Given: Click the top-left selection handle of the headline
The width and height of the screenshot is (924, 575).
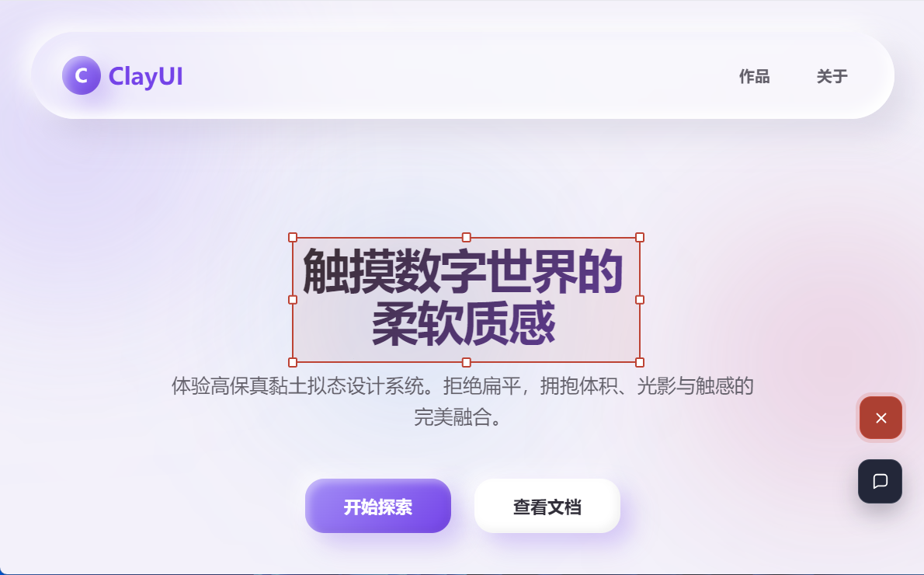Looking at the screenshot, I should (x=292, y=238).
